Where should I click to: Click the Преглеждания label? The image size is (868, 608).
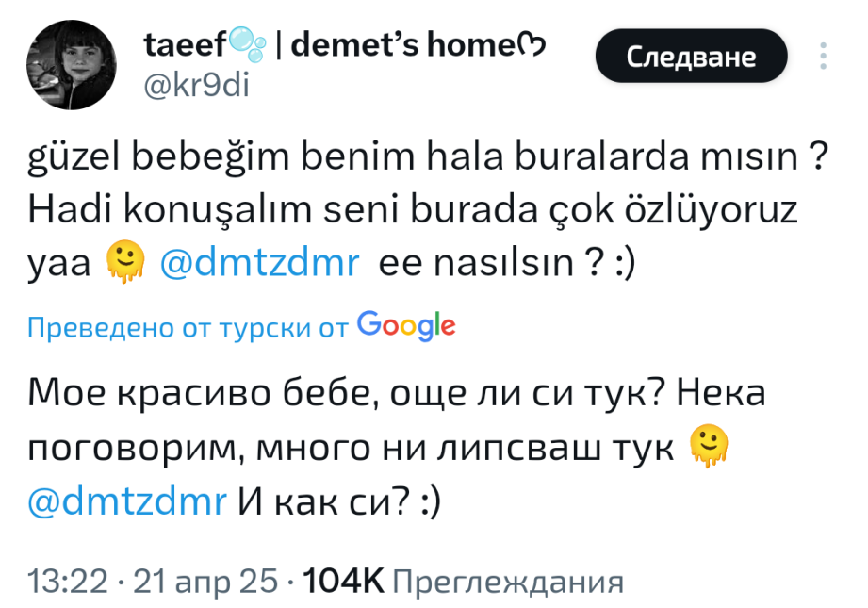[x=507, y=581]
